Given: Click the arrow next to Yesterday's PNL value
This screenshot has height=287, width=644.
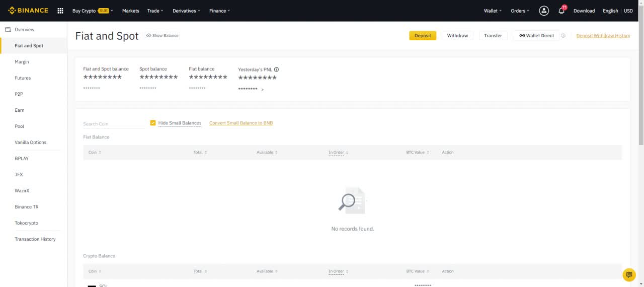Looking at the screenshot, I should point(262,90).
